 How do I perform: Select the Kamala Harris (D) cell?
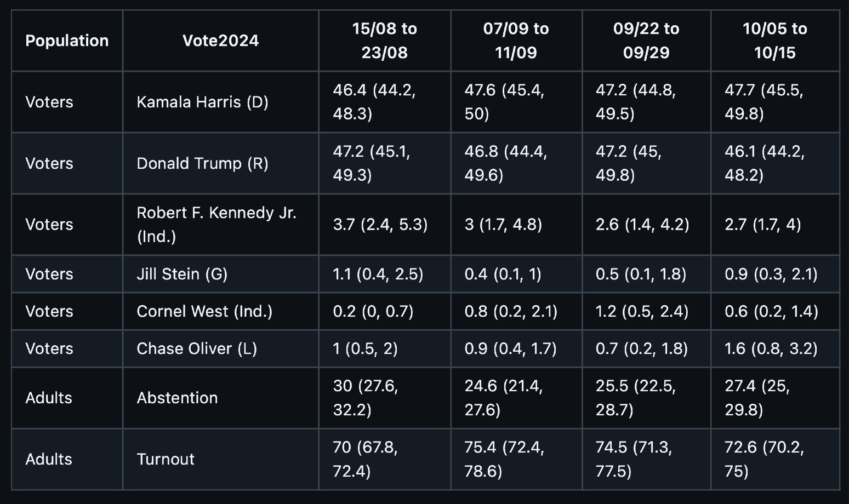(x=202, y=102)
